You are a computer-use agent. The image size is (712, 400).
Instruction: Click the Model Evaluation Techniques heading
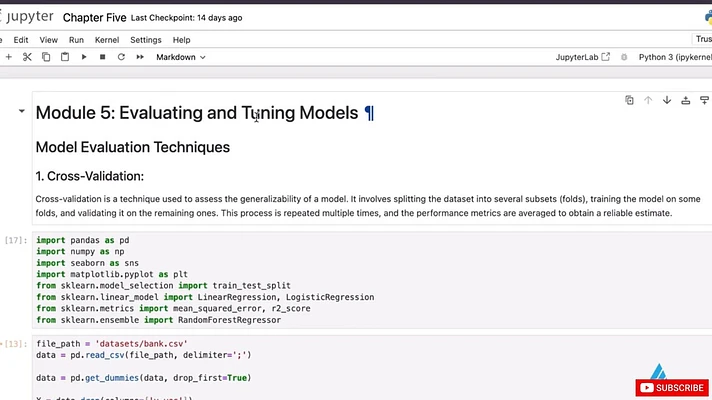click(133, 147)
